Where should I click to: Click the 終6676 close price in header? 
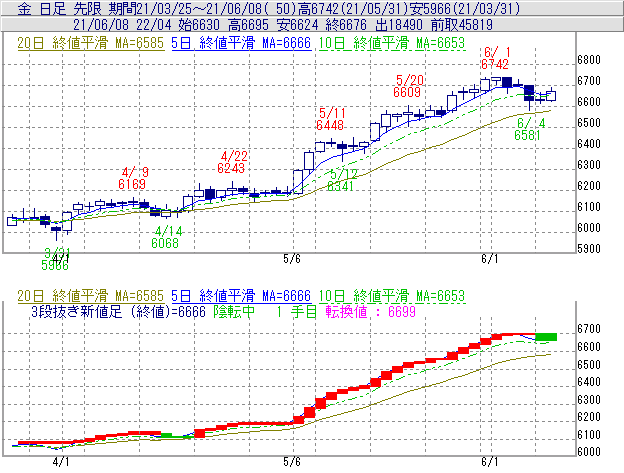(346, 25)
